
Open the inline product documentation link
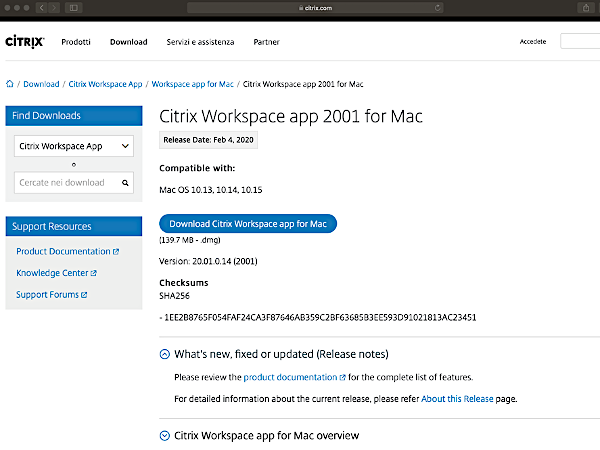(294, 377)
